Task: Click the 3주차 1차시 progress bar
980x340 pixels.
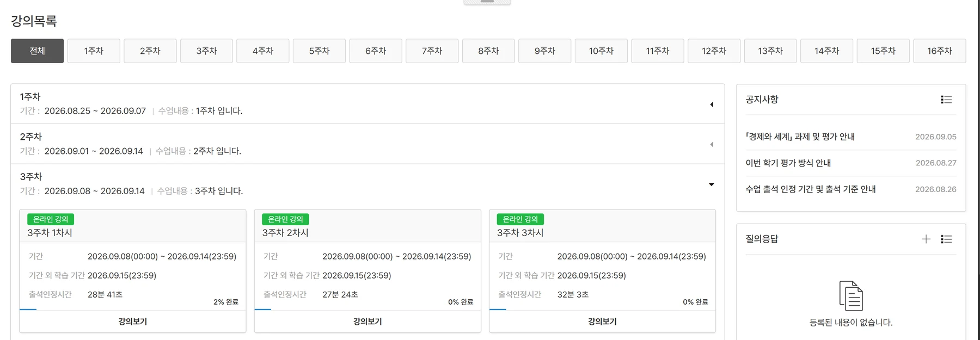Action: (133, 310)
